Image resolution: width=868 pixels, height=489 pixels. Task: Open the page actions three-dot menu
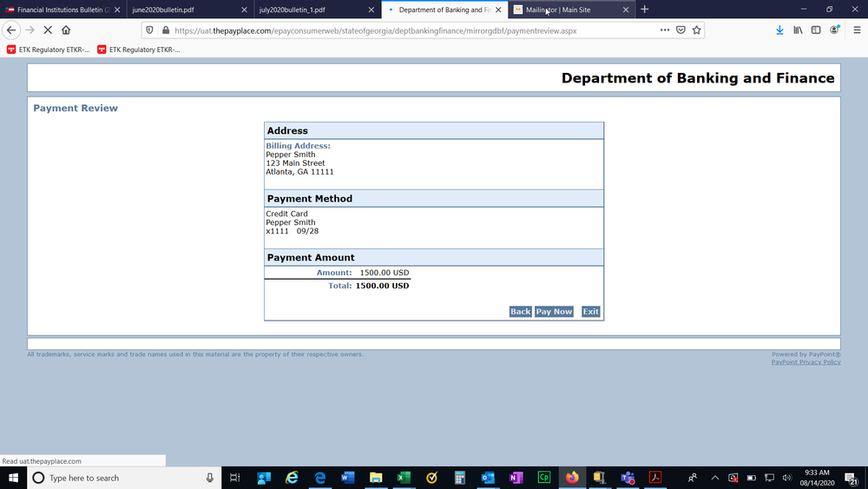tap(665, 30)
